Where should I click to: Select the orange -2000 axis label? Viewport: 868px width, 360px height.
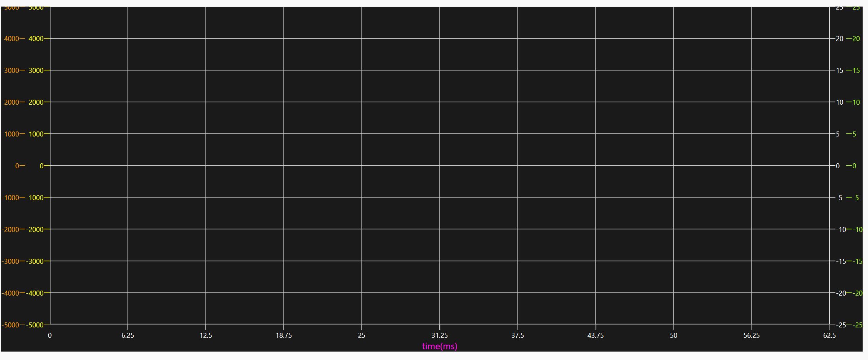coord(11,230)
